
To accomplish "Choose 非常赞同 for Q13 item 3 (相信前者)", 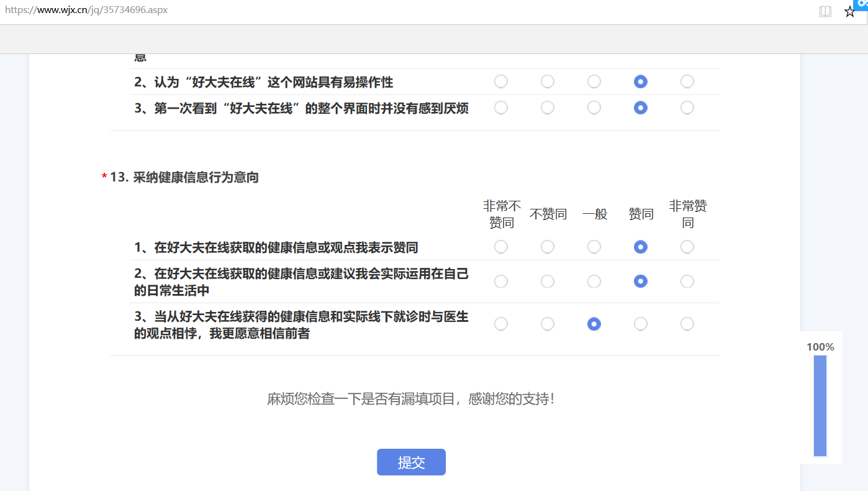I will click(687, 324).
